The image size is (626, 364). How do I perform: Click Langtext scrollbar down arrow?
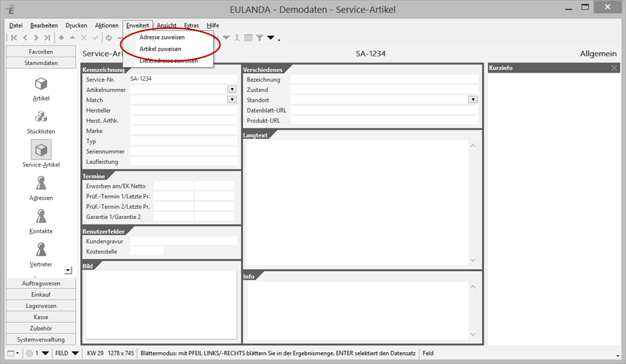pyautogui.click(x=473, y=260)
